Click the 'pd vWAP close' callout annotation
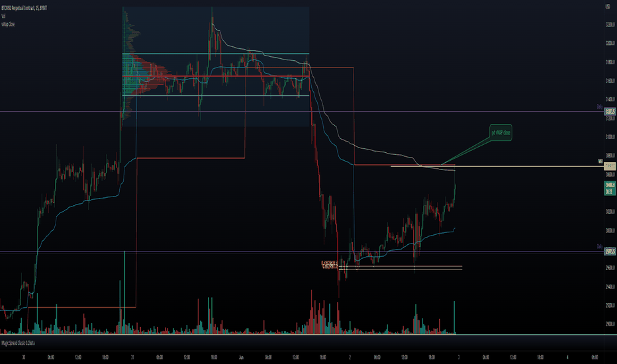Viewport: 617px width, 364px height. pyautogui.click(x=500, y=133)
